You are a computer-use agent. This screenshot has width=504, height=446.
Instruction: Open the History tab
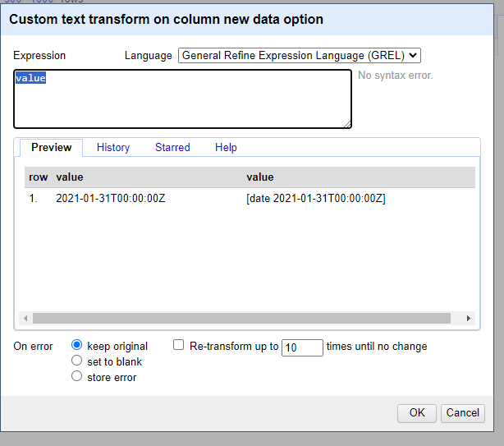point(113,148)
